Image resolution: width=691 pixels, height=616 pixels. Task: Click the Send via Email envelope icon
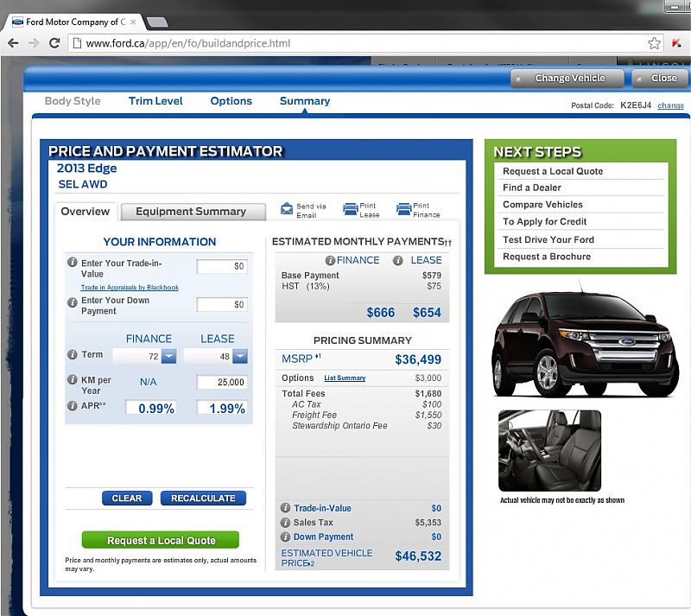tap(287, 208)
